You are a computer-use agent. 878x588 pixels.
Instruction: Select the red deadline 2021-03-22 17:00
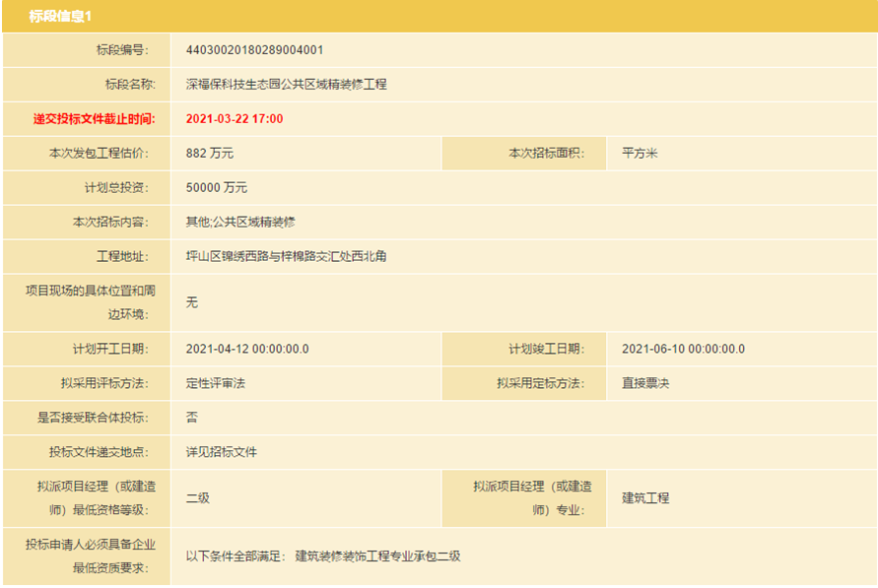(235, 119)
